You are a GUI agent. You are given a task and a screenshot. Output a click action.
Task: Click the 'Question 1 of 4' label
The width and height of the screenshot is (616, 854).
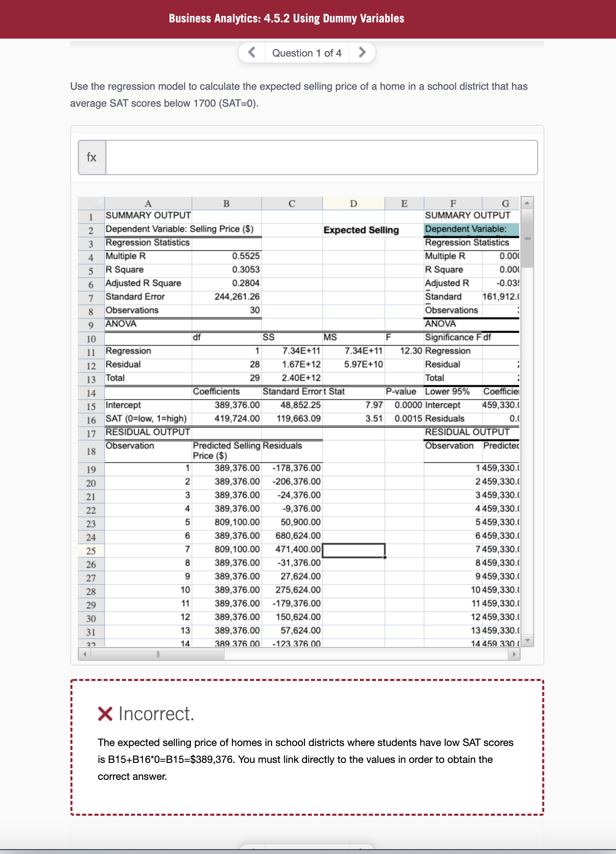pyautogui.click(x=307, y=53)
